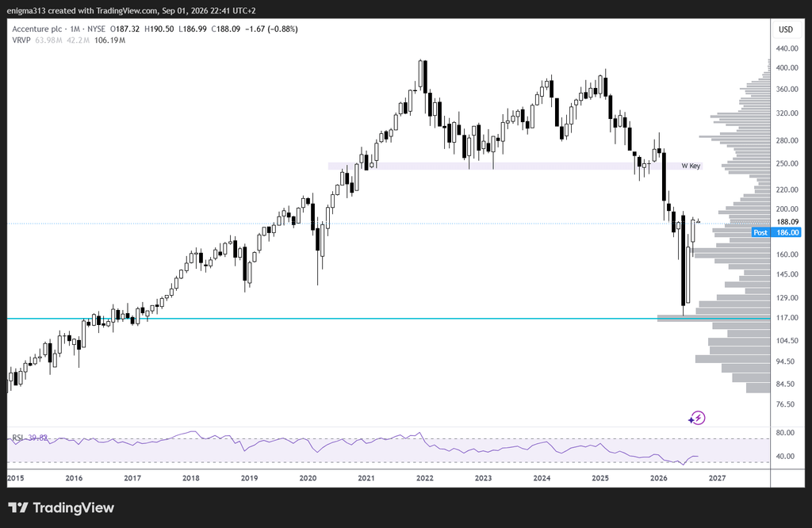
Task: Click the VRVP indicator label
Action: (21, 40)
